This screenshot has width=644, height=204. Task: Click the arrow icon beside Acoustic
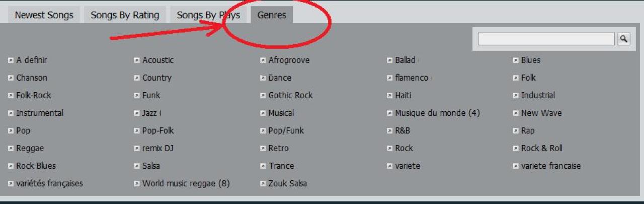[137, 60]
